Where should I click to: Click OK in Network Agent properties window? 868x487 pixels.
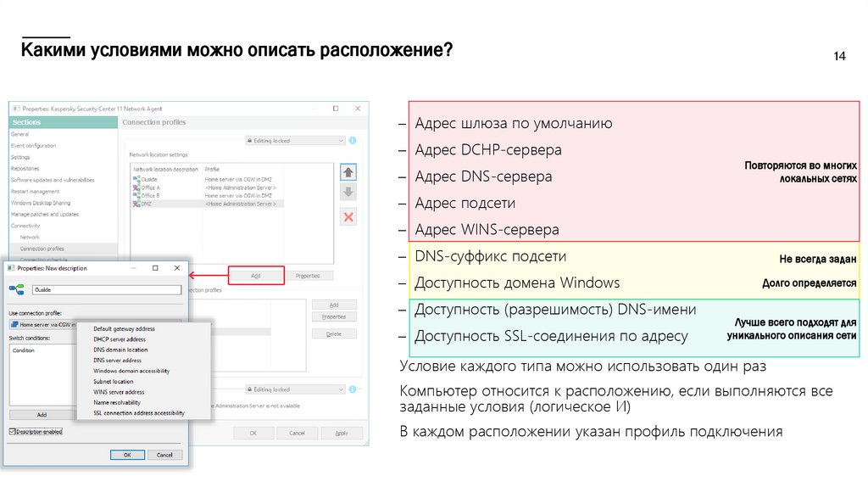tap(253, 434)
